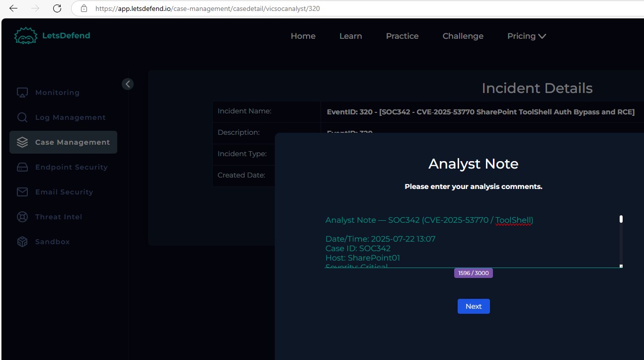644x360 pixels.
Task: Go back with the browser back arrow
Action: (13, 8)
